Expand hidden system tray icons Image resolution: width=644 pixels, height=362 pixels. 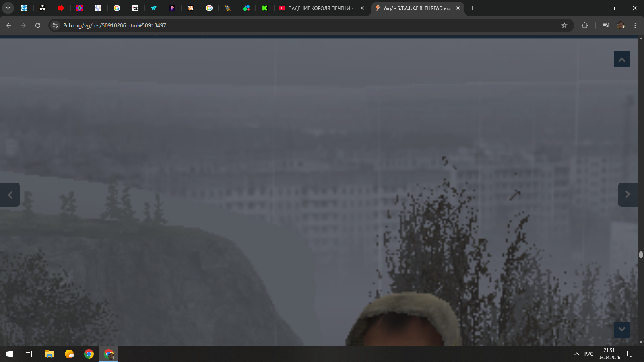click(x=576, y=354)
